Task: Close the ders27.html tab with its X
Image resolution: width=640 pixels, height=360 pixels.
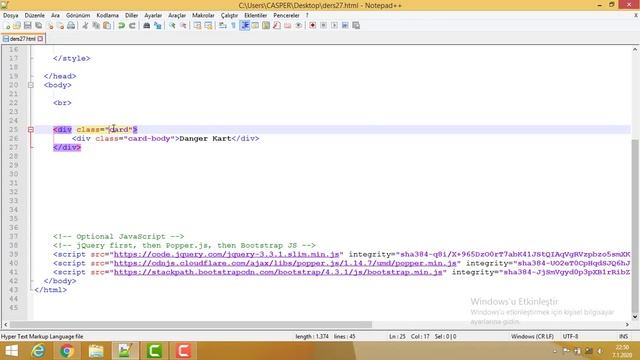Action: point(40,39)
